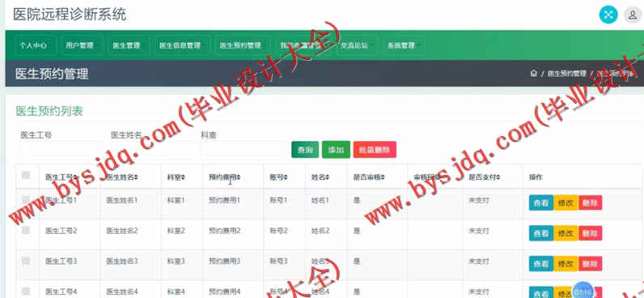This screenshot has height=298, width=644.
Task: Click the home icon in the breadcrumb
Action: (x=533, y=74)
